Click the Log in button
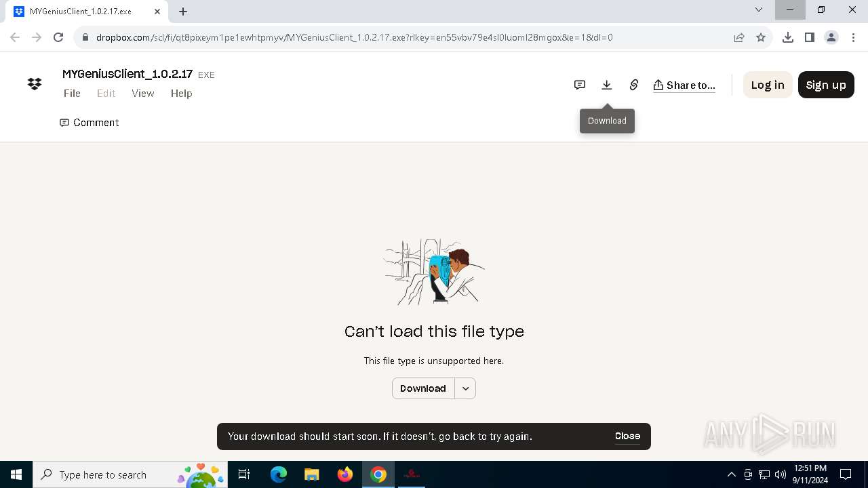This screenshot has height=488, width=868. pos(768,85)
